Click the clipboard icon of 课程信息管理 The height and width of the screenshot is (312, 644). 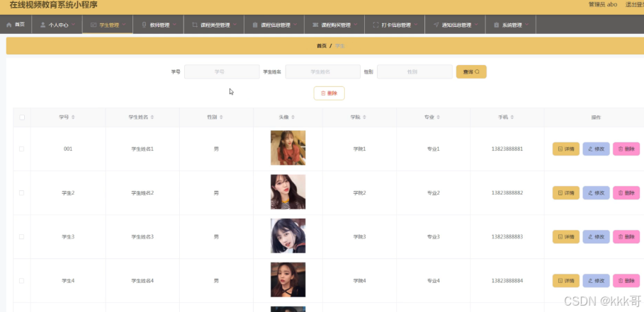tap(254, 25)
